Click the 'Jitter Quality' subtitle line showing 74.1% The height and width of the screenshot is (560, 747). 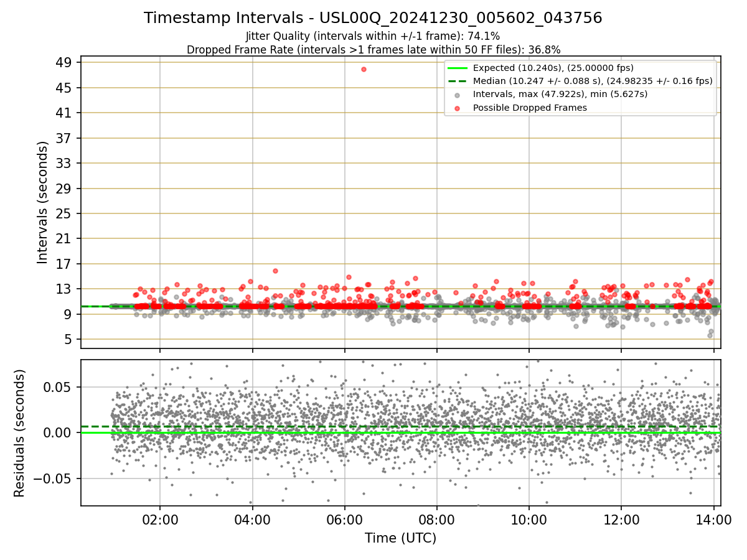373,36
